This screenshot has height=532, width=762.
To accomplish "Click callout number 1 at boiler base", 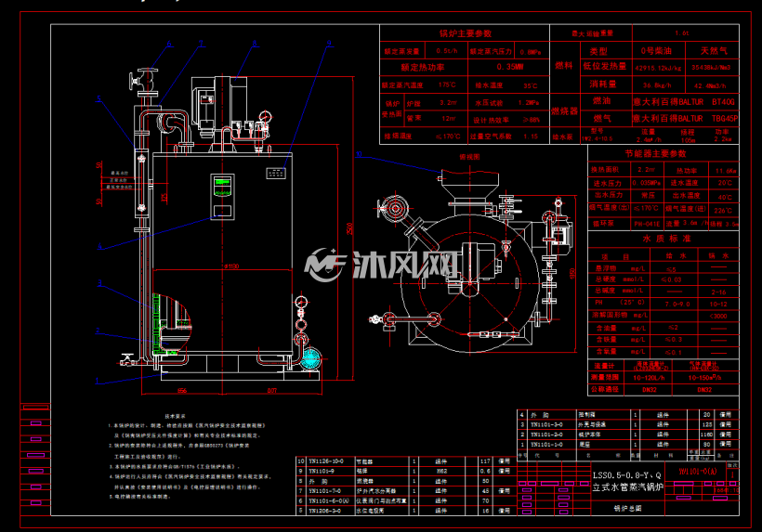I will pos(98,381).
